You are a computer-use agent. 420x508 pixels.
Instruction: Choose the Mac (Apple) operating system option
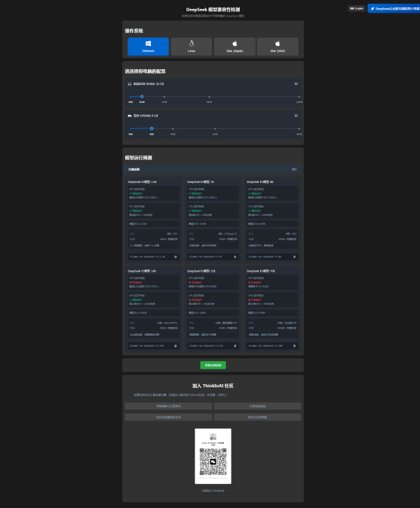234,46
